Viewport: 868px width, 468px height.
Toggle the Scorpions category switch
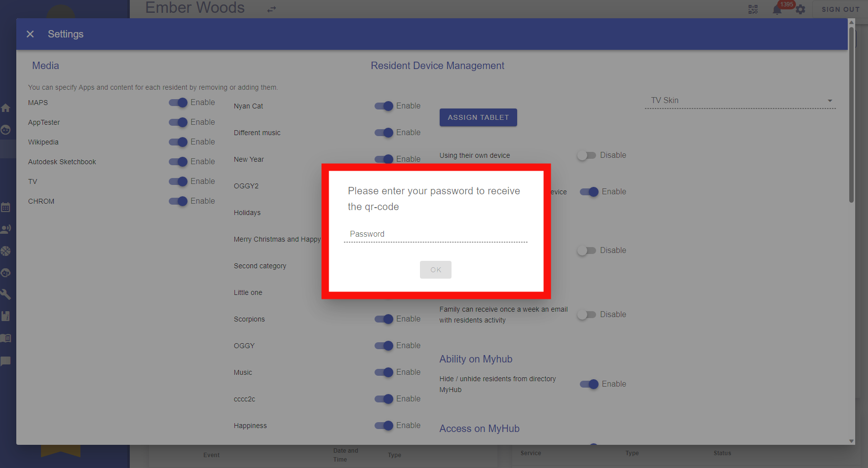pyautogui.click(x=384, y=319)
